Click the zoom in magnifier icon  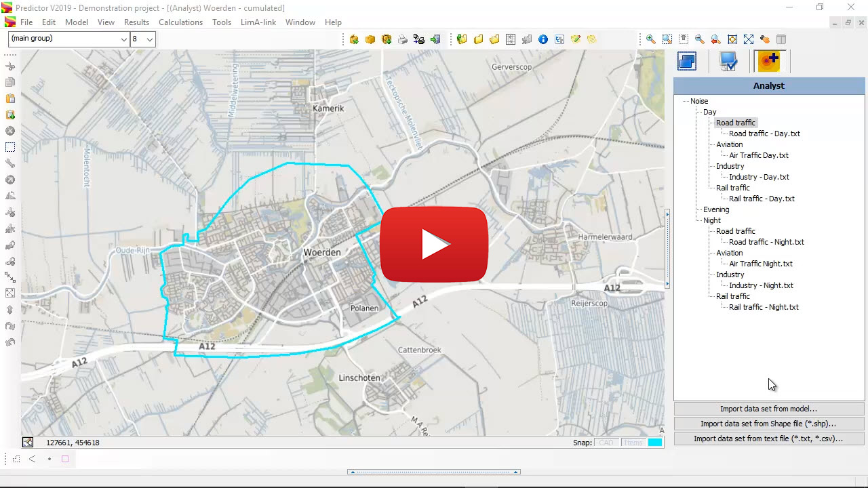[x=651, y=39]
